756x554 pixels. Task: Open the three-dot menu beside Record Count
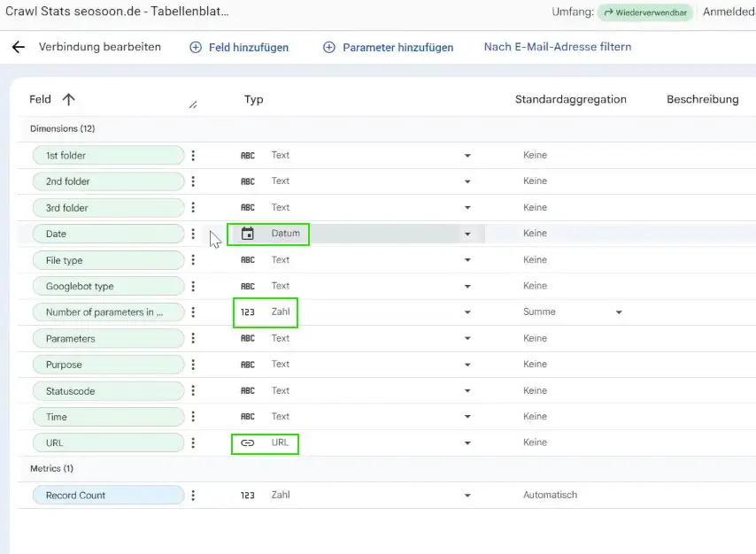point(193,495)
